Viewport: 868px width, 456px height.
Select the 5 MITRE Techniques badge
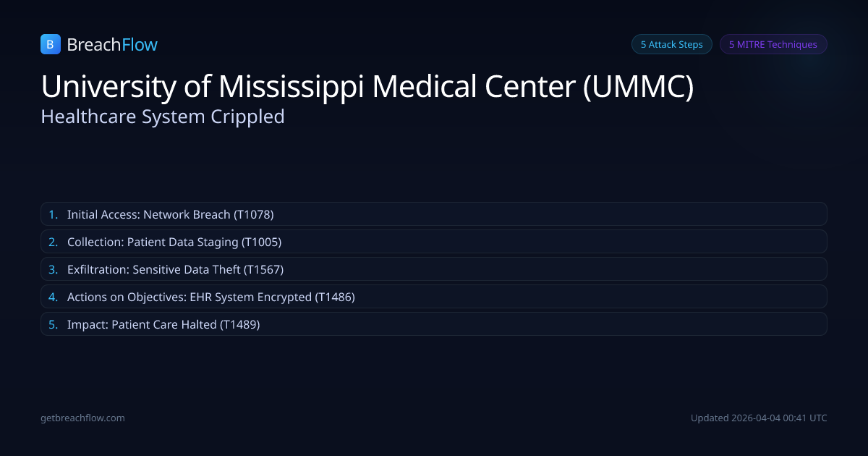[773, 44]
